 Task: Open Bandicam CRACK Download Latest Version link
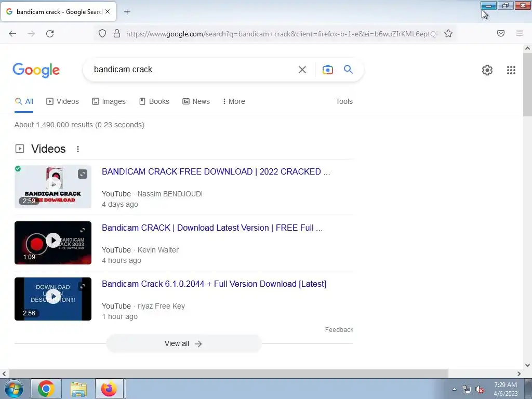tap(212, 228)
